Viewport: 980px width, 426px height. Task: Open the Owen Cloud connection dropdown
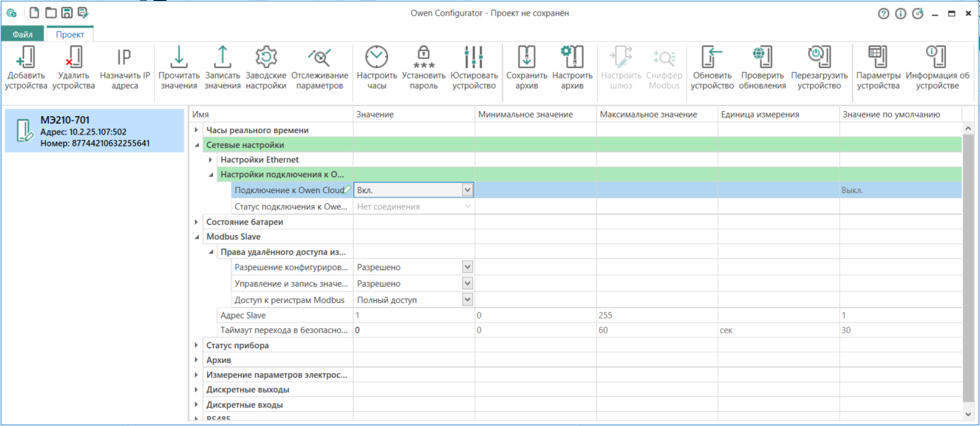(467, 190)
